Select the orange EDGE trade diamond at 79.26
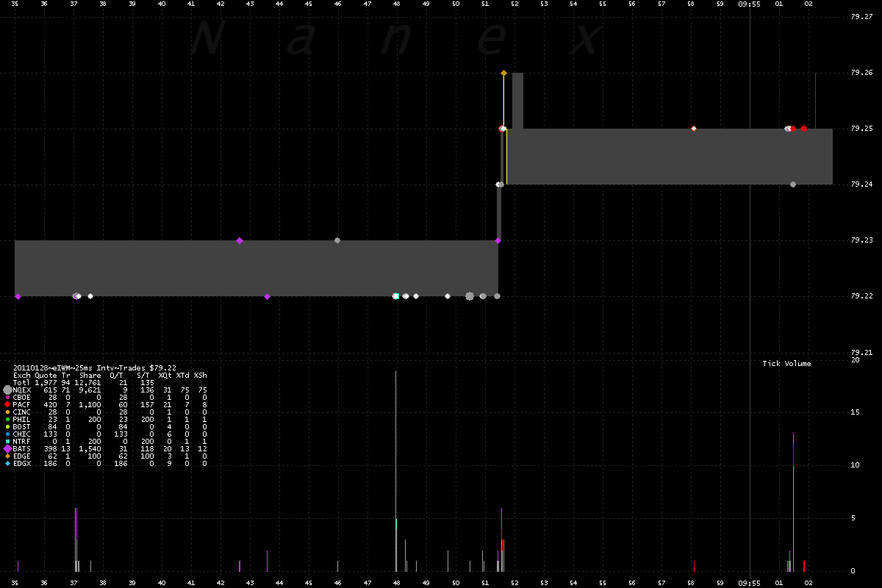This screenshot has height=588, width=882. (x=503, y=73)
